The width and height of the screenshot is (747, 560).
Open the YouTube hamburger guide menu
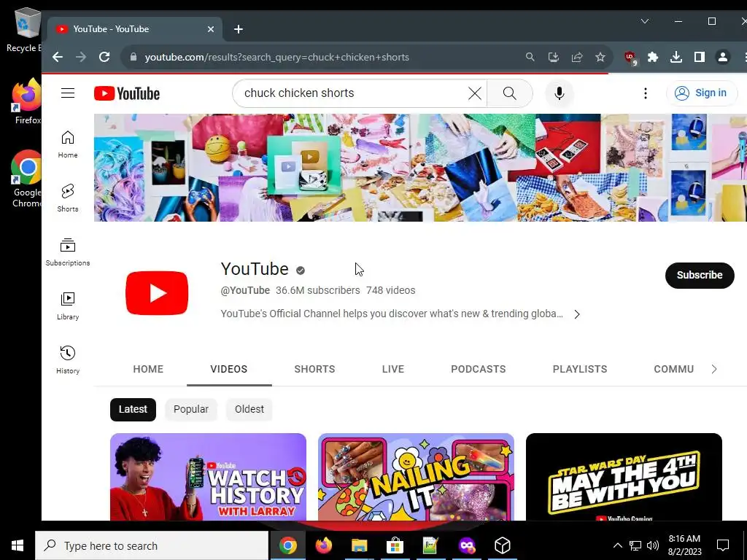point(68,93)
